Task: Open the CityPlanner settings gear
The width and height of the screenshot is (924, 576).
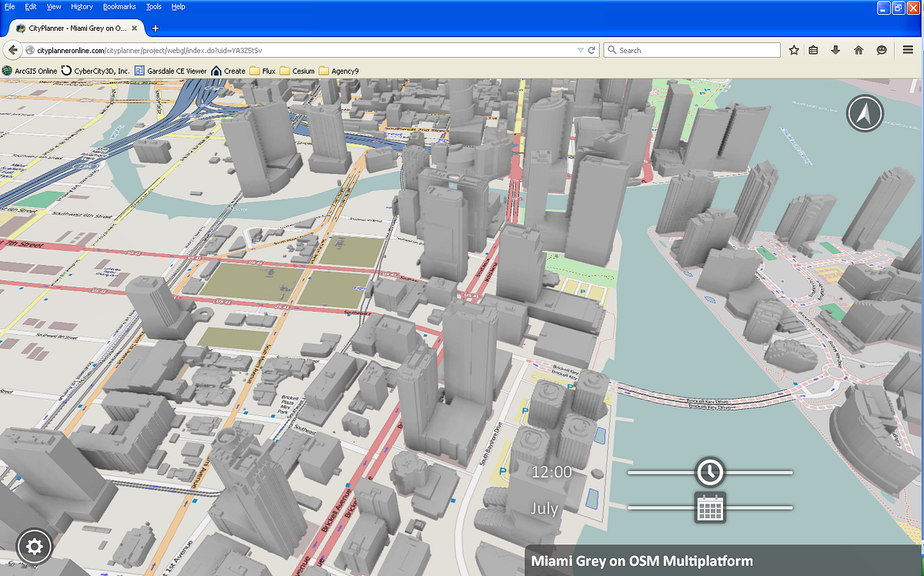Action: 35,546
